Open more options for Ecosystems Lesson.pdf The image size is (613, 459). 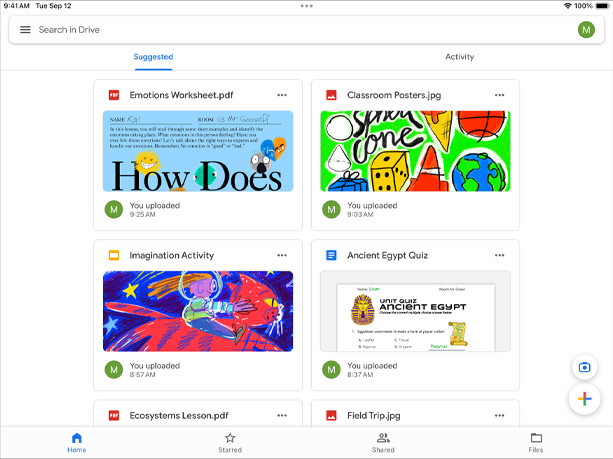pos(282,415)
